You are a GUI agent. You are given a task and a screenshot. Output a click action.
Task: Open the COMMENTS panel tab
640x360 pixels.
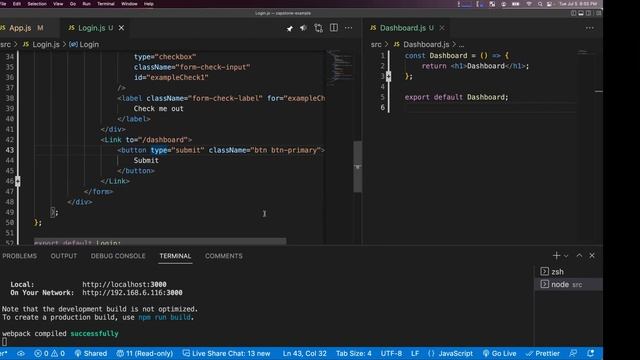(224, 256)
